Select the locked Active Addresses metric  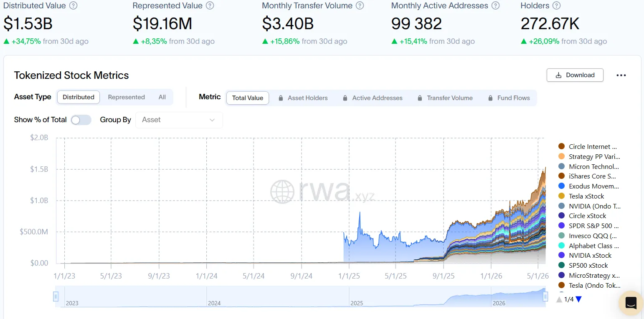click(373, 98)
